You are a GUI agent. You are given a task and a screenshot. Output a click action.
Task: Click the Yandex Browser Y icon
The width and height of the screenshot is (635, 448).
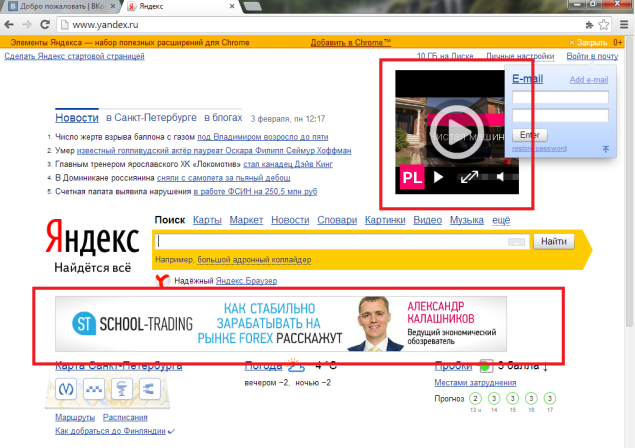pos(162,280)
